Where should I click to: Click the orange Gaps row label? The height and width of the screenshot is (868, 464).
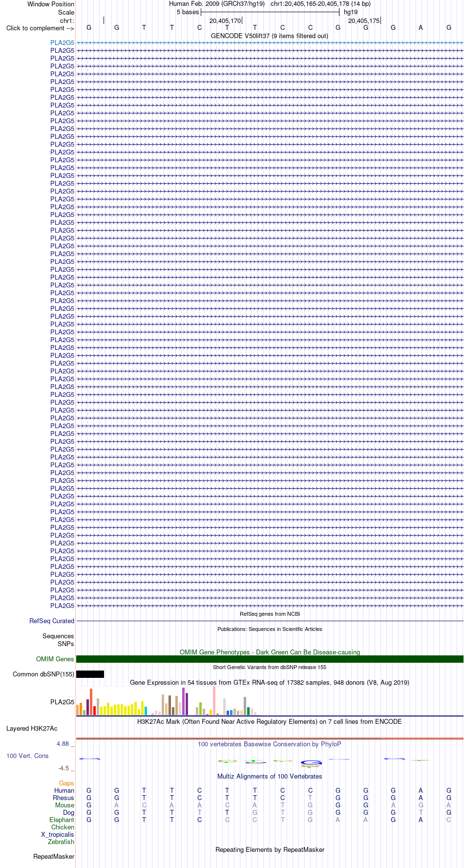[x=66, y=783]
